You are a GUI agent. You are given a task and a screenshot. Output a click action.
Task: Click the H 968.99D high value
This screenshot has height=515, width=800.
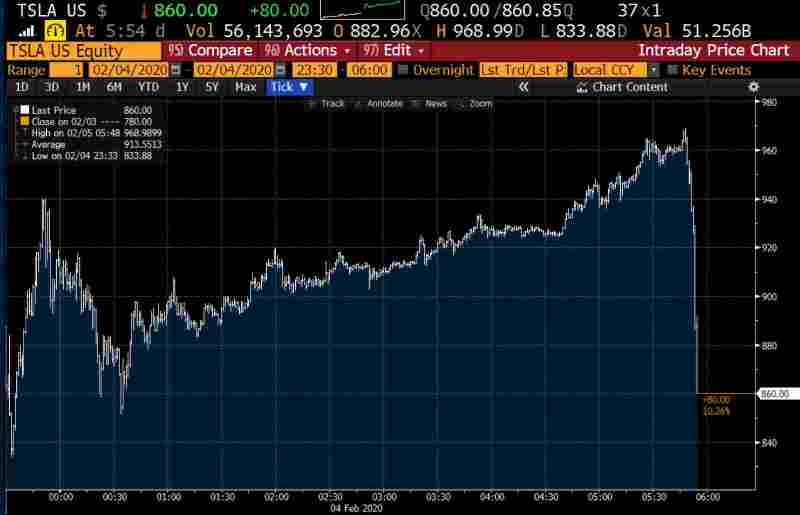(x=481, y=31)
